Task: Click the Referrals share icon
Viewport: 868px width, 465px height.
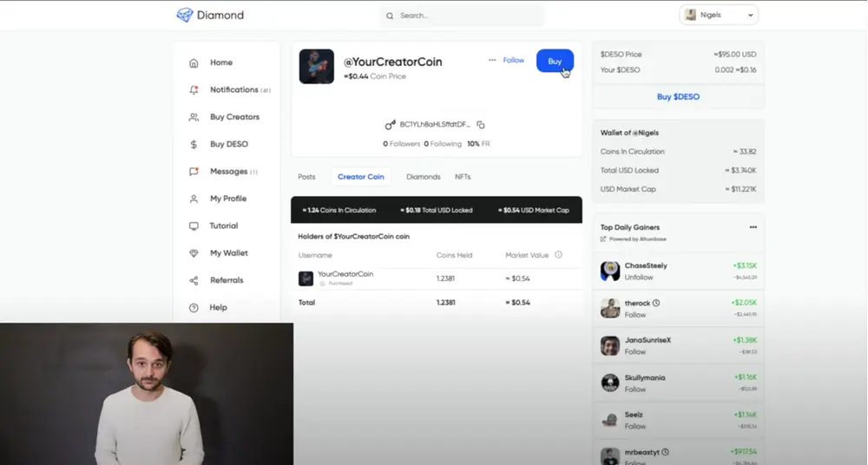Action: pos(194,280)
